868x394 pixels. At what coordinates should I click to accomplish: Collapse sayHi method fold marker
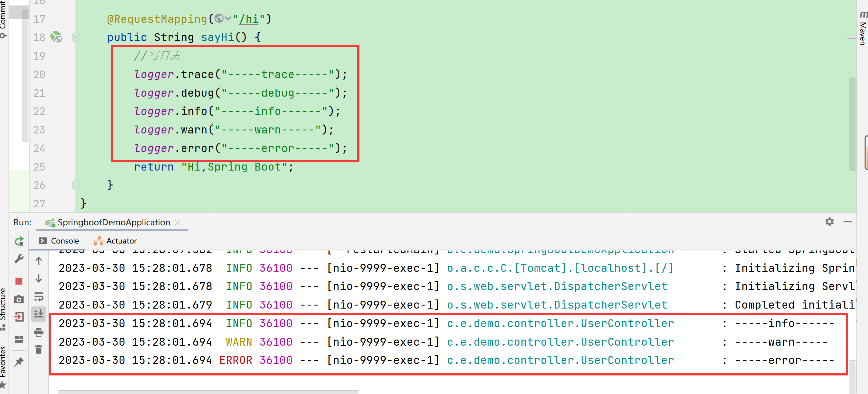click(75, 37)
